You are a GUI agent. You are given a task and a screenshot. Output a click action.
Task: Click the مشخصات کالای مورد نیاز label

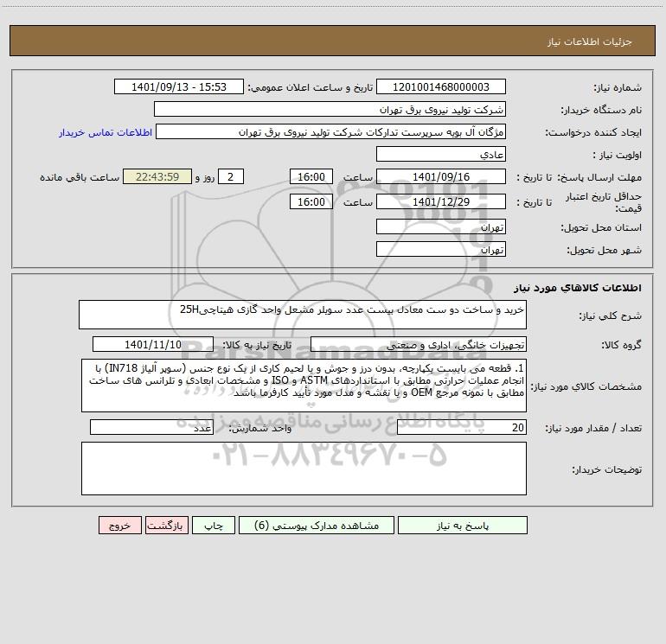click(586, 386)
